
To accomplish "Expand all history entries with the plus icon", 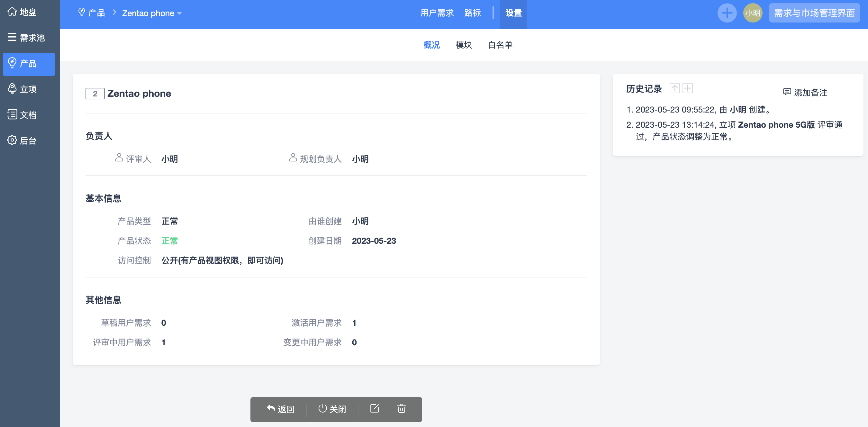I will point(687,88).
